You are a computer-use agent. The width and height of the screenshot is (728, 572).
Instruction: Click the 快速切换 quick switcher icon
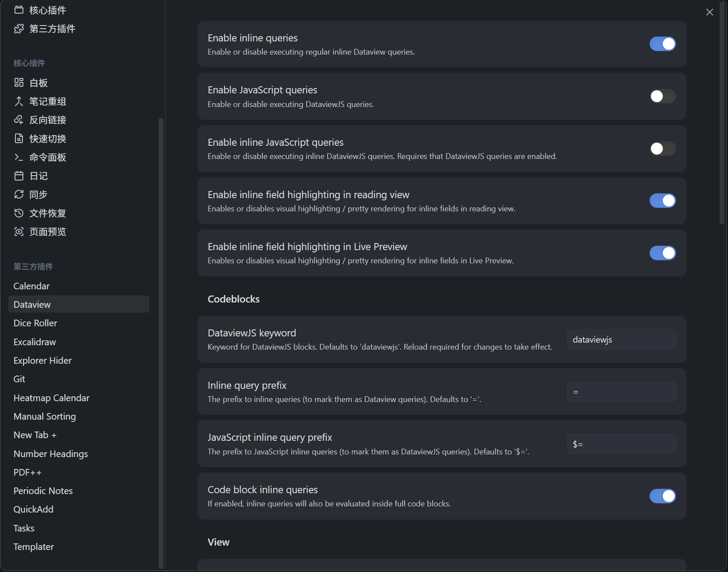(19, 139)
